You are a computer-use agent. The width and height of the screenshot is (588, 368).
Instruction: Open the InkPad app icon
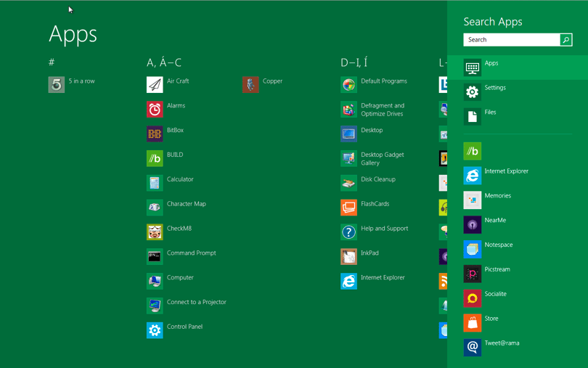[348, 257]
